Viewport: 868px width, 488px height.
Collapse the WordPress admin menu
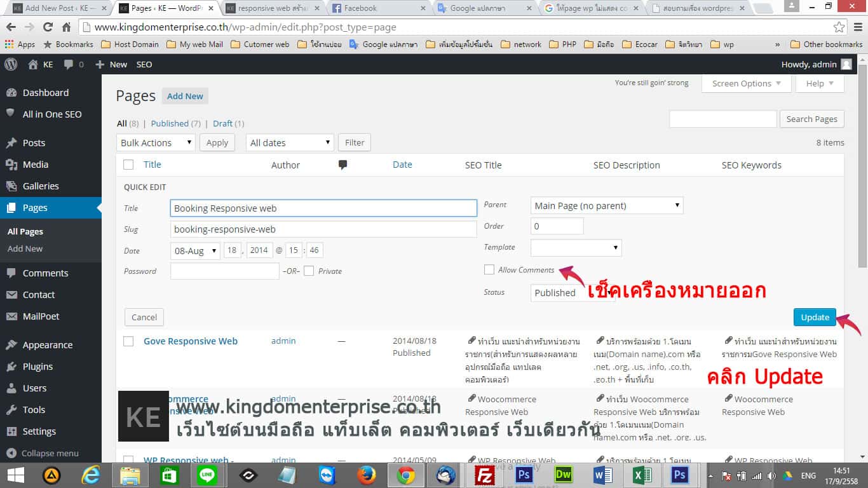43,453
